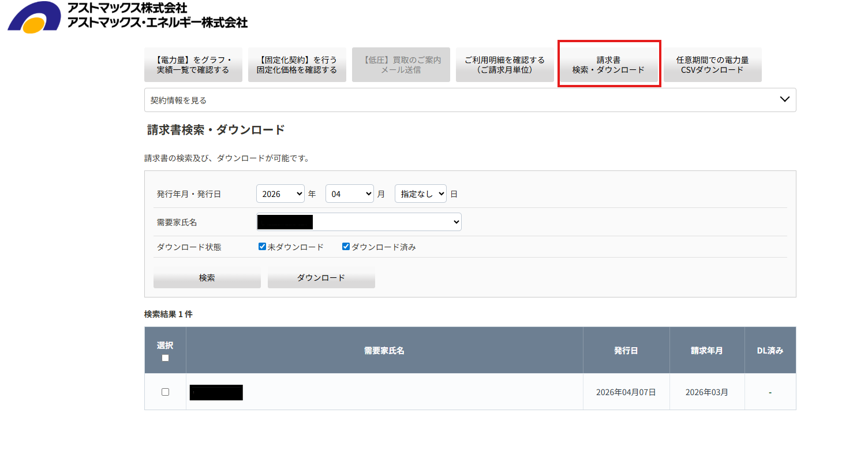Open the 需要家氏名 dropdown
Viewport: 868px width, 476px height.
[359, 222]
